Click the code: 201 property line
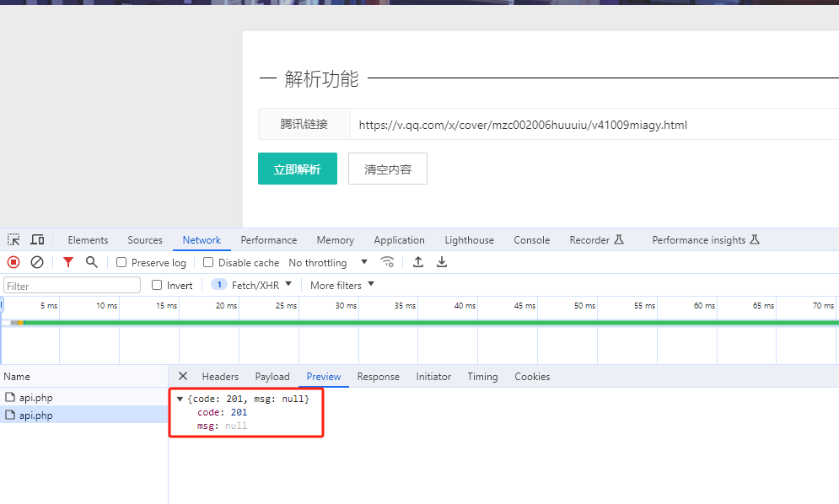This screenshot has width=839, height=504. pos(222,412)
